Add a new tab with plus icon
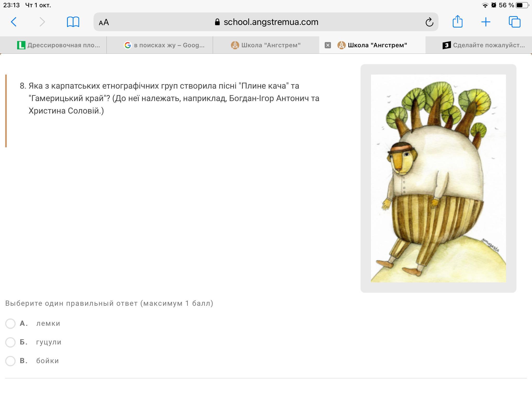The width and height of the screenshot is (532, 399). [486, 22]
